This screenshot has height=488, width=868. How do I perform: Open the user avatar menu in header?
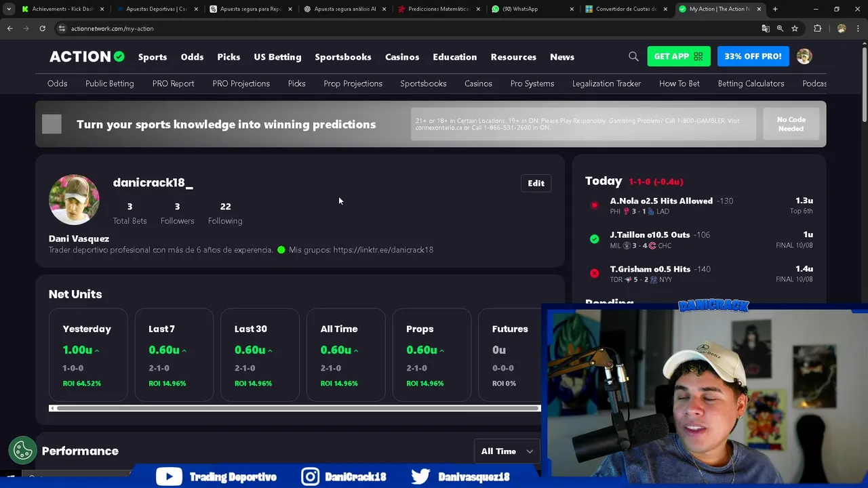click(x=804, y=56)
